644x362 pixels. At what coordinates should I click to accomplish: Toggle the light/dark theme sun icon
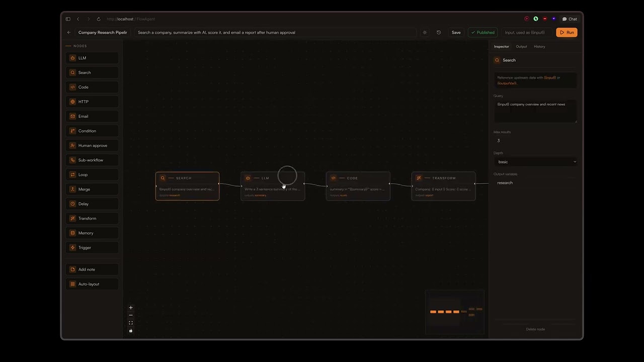click(x=425, y=32)
